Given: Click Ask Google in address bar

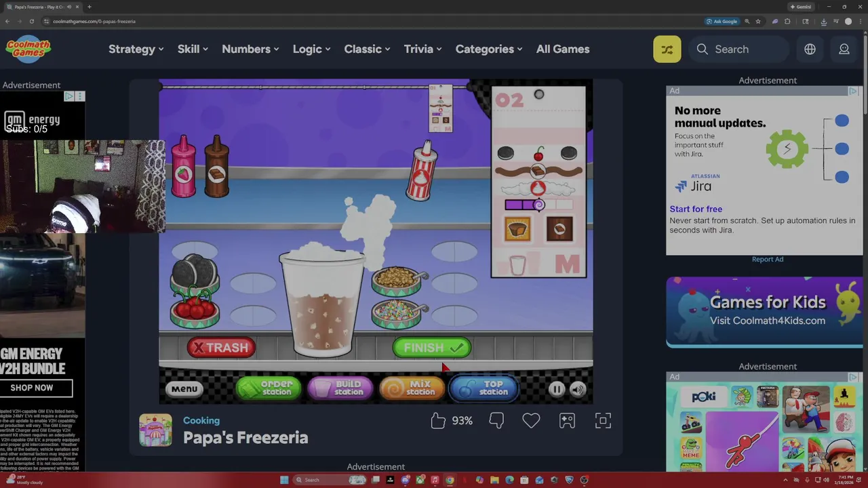Looking at the screenshot, I should pos(722,21).
